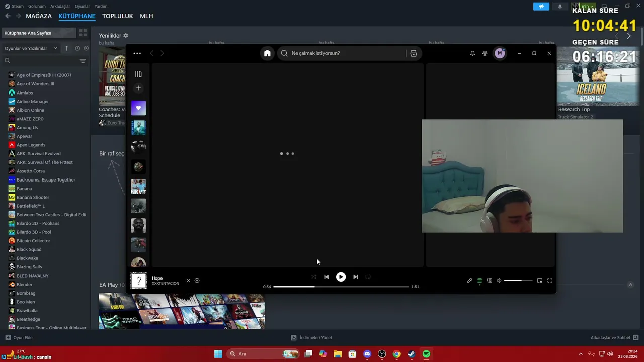Viewport: 644px width, 362px height.
Task: Toggle shuffle in Spotify
Action: [x=314, y=277]
